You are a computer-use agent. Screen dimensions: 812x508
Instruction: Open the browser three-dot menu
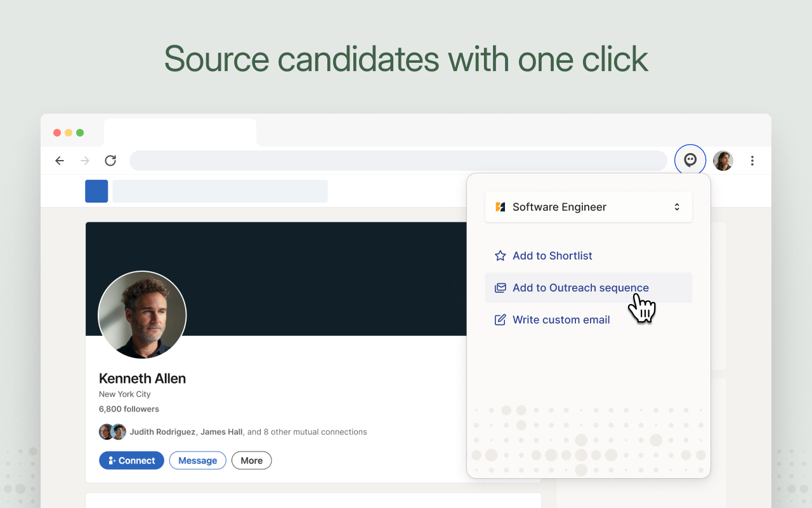(x=752, y=161)
